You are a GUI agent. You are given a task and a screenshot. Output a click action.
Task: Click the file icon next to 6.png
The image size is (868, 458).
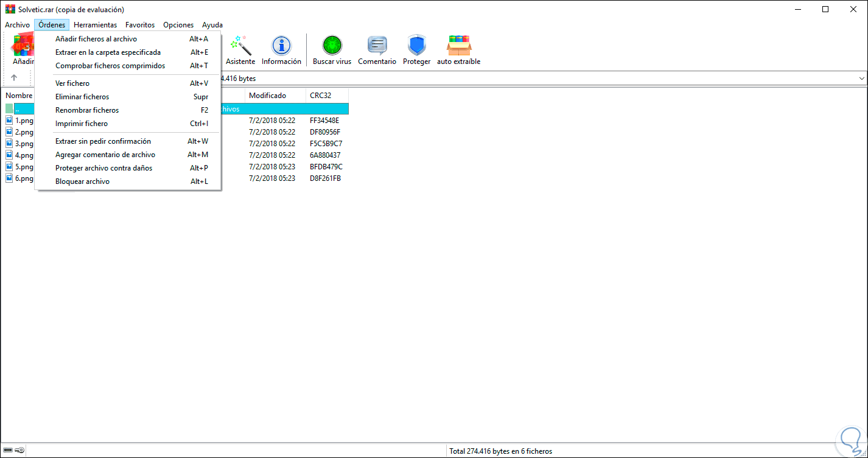pos(9,178)
